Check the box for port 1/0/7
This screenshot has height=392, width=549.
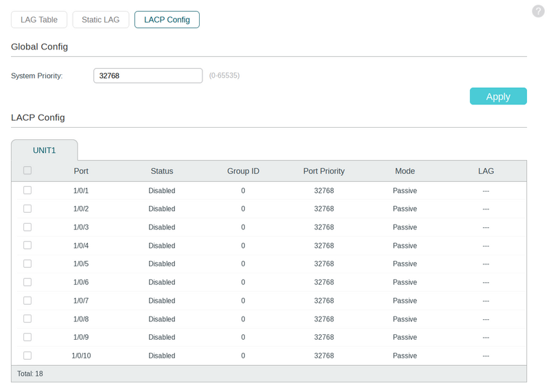click(27, 300)
